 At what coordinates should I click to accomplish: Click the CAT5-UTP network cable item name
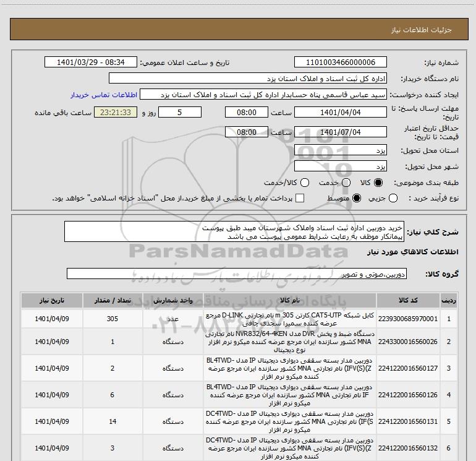pyautogui.click(x=289, y=319)
